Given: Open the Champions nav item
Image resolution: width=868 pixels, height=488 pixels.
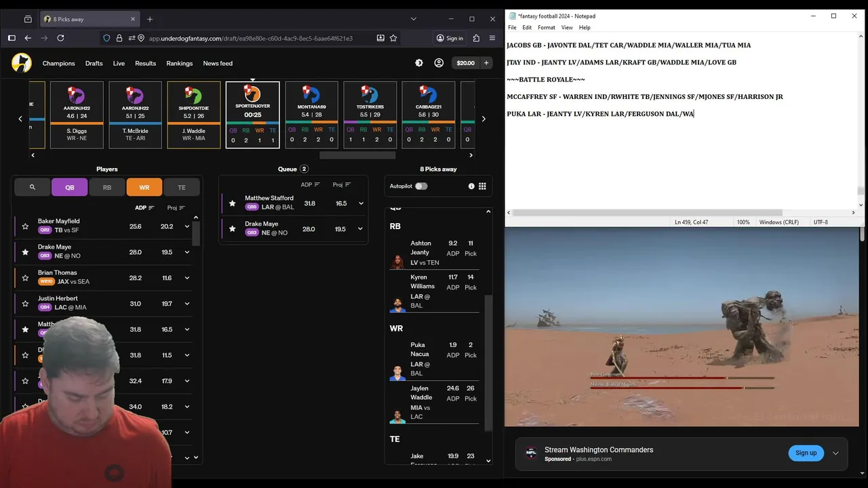Looking at the screenshot, I should (x=59, y=63).
